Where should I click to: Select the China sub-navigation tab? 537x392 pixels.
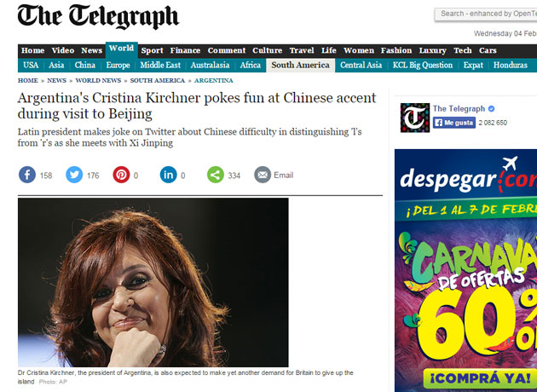[85, 65]
